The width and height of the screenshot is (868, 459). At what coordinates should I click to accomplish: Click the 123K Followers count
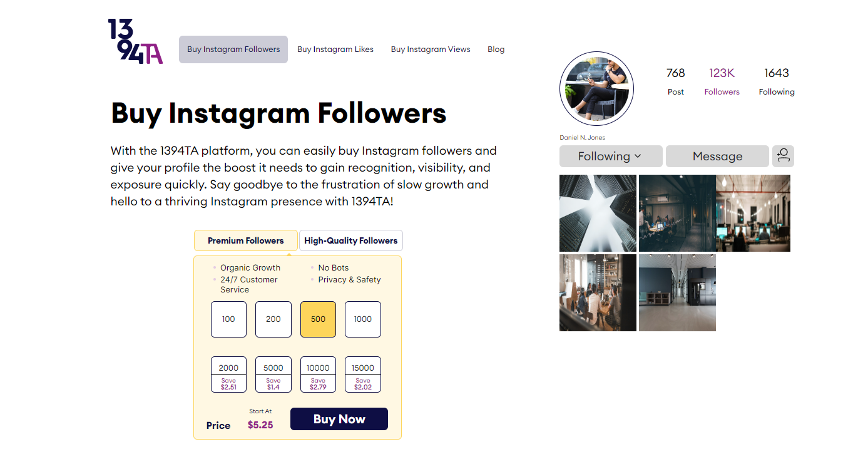[x=722, y=81]
